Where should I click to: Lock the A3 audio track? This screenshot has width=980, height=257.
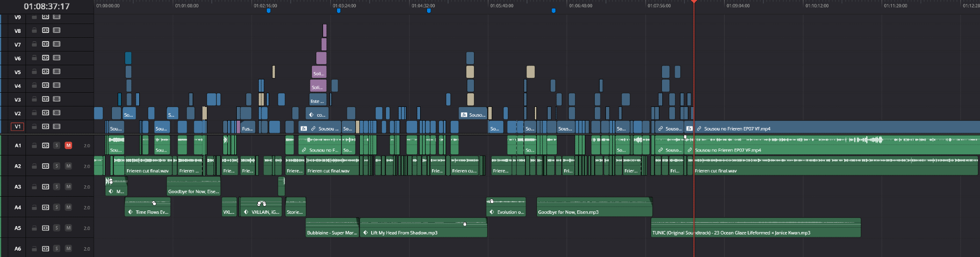coord(34,187)
